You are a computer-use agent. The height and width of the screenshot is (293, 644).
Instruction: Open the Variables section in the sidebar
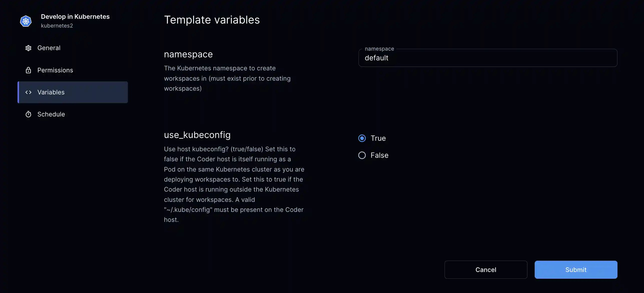pos(51,92)
